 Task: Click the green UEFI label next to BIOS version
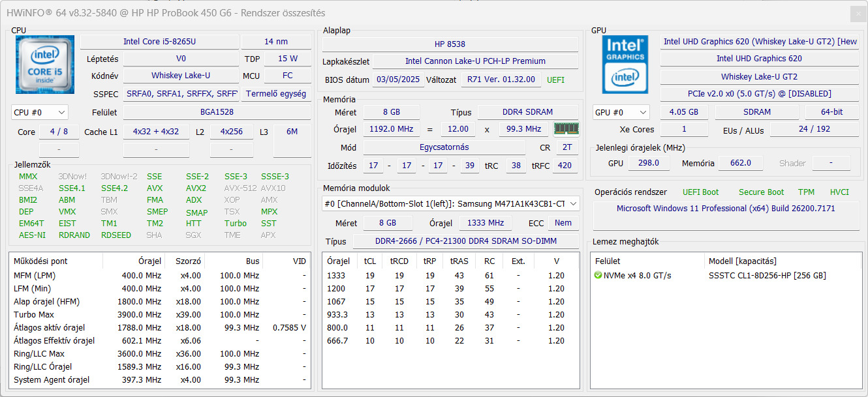pyautogui.click(x=555, y=80)
